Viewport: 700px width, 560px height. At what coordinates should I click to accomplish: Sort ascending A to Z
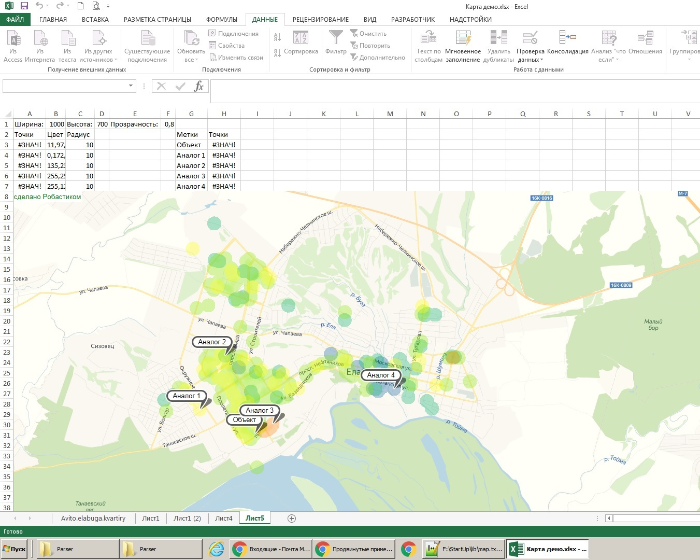tap(277, 37)
